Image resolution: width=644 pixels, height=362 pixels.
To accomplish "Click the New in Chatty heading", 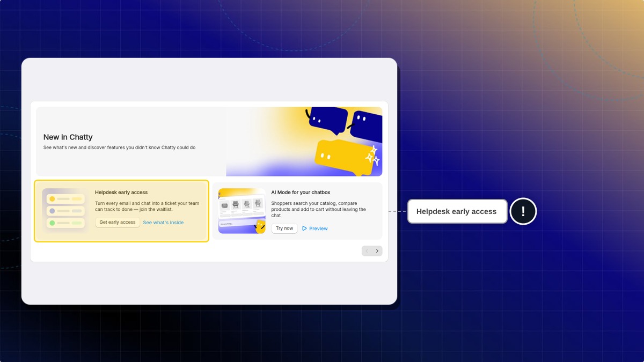I will (68, 137).
